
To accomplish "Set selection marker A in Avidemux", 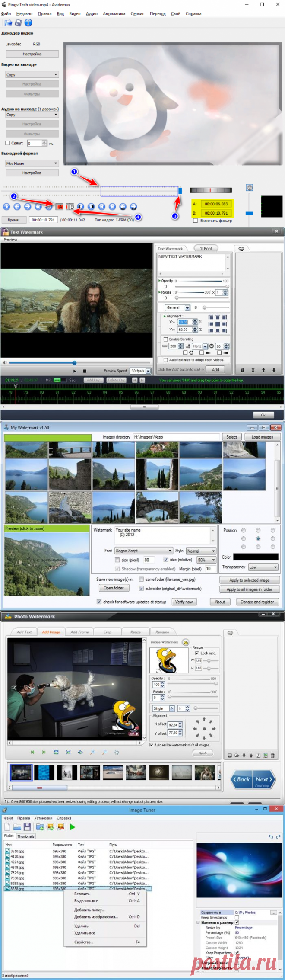I will click(x=60, y=207).
